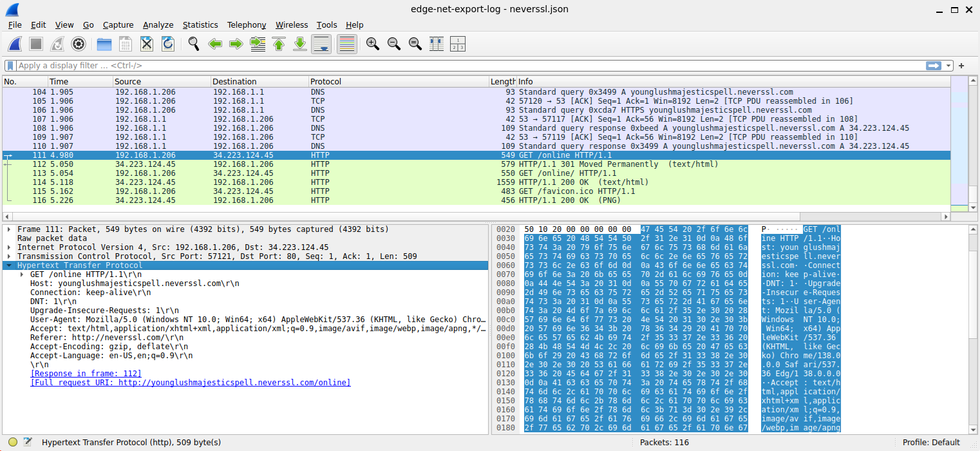Open the Go menu
The image size is (980, 451).
tap(88, 24)
